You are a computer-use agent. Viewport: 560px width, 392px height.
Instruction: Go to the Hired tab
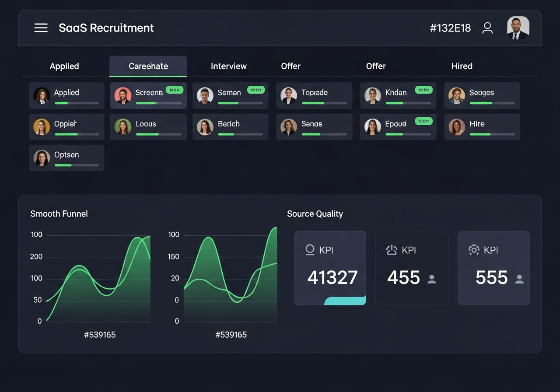[462, 66]
